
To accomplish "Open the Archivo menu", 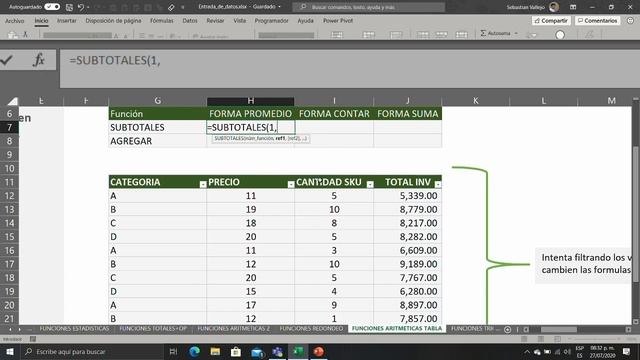I will [14, 20].
